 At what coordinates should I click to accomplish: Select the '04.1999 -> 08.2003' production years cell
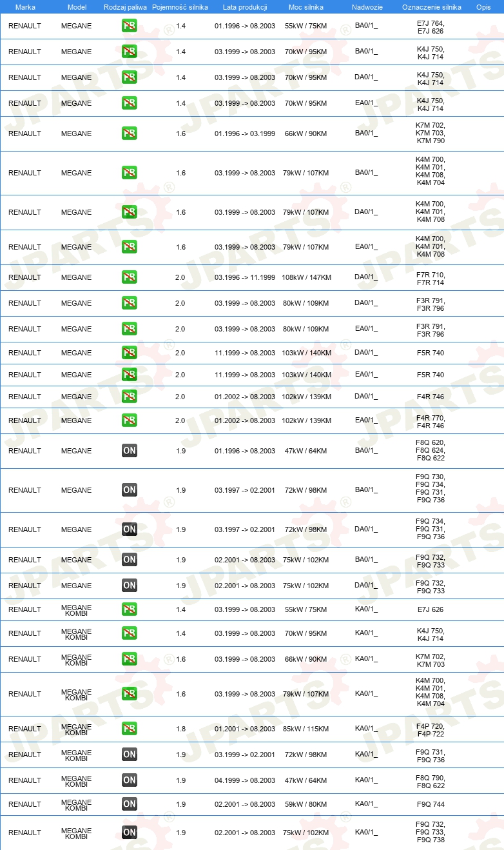point(245,780)
